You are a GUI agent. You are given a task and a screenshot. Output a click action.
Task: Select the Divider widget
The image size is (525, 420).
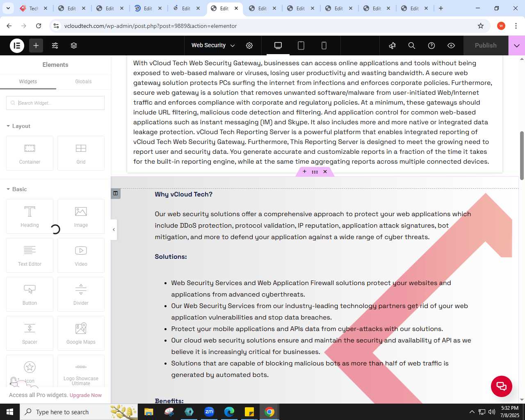81,294
